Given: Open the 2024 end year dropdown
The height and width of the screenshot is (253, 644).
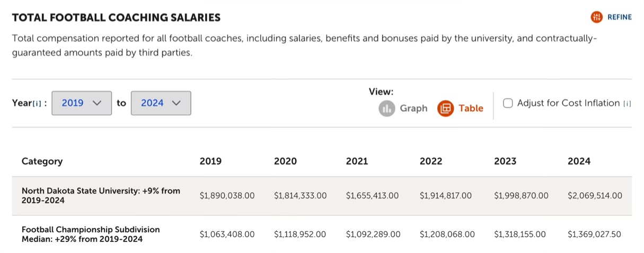Looking at the screenshot, I should pos(161,103).
